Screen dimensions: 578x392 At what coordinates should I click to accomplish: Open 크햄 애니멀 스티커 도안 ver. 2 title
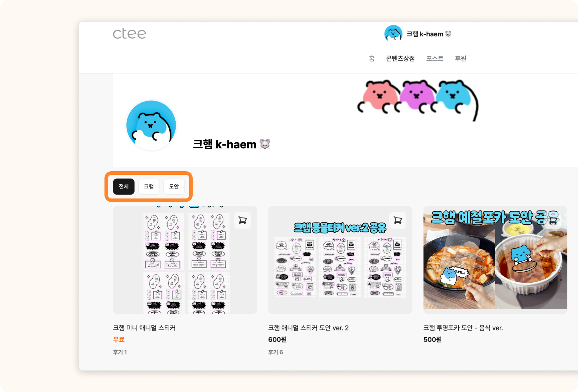tap(308, 328)
